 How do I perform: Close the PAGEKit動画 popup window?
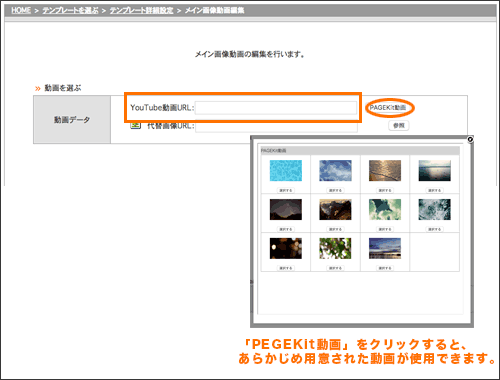470,139
